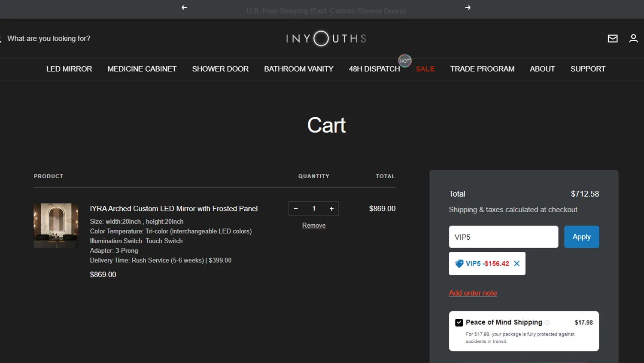
Task: Click the 'Size: width:20inch' option text
Action: click(x=137, y=222)
